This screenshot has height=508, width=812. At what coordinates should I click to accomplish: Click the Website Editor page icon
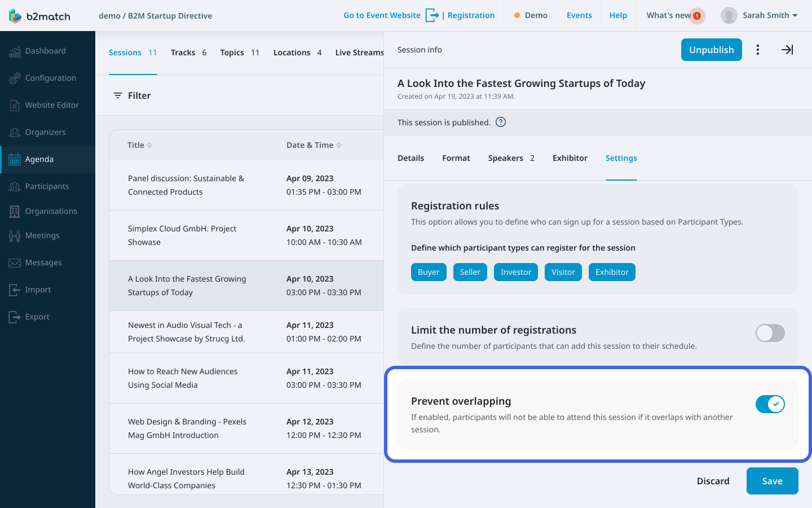pyautogui.click(x=15, y=106)
